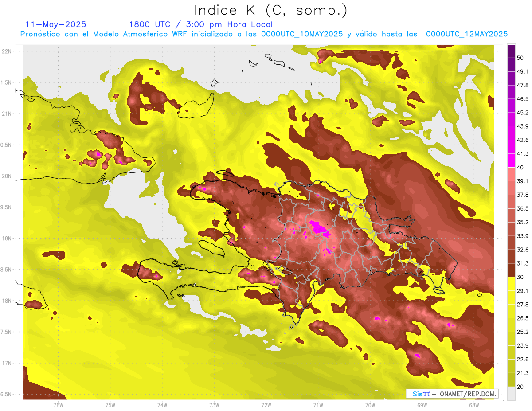Screen dimensions: 532x411
Task: Click the longitude label "74W"
Action: pyautogui.click(x=162, y=405)
